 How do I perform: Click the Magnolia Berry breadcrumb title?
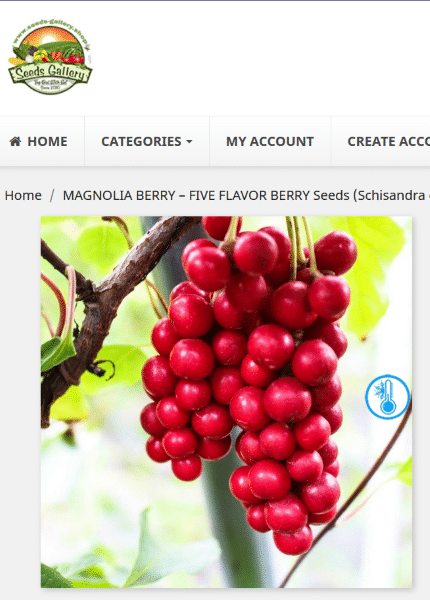[246, 196]
